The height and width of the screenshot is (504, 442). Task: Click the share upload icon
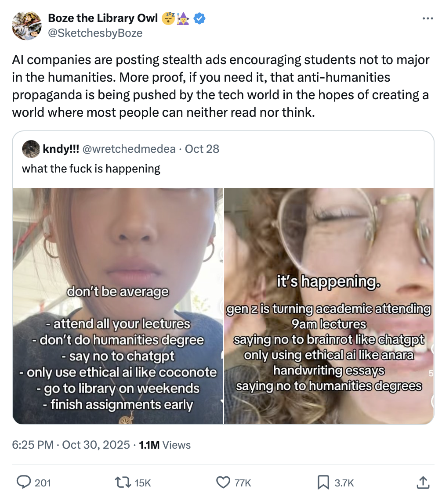point(423,482)
